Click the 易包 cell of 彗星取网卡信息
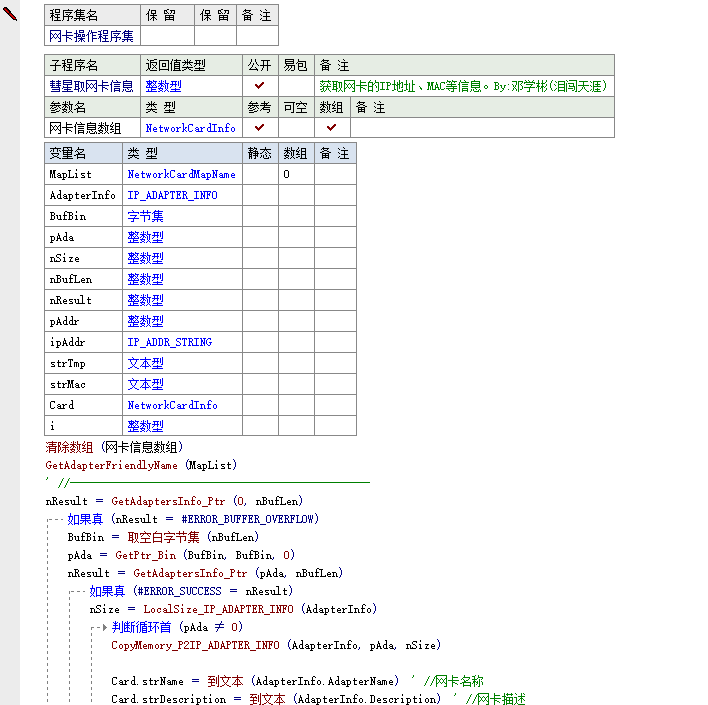The image size is (708, 705). point(295,87)
